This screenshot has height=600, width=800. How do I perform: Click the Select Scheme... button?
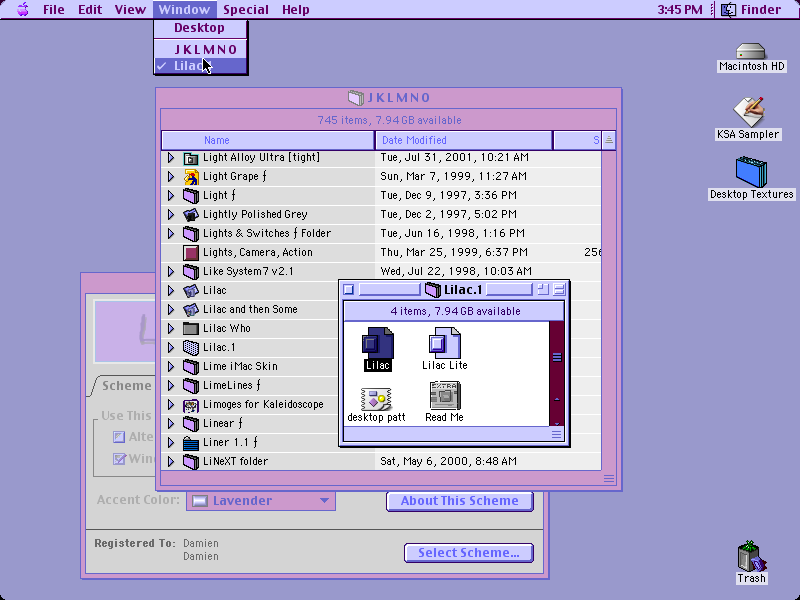[468, 553]
